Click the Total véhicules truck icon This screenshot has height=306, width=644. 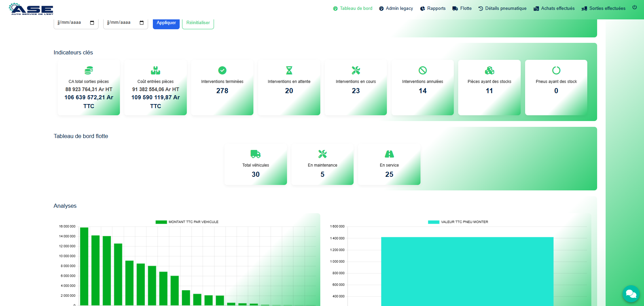pos(255,154)
